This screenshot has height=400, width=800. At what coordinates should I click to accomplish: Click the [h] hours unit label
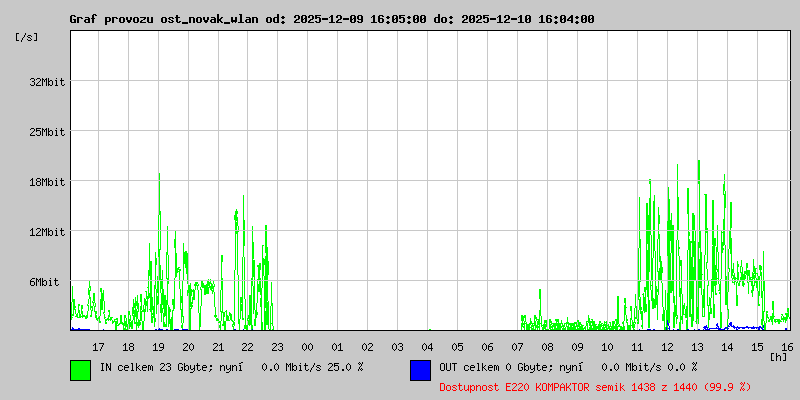[779, 356]
